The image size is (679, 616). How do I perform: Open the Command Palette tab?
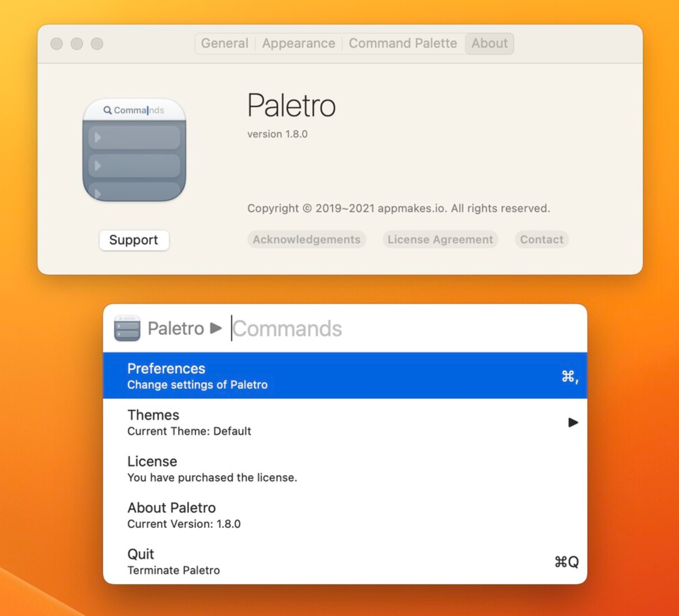403,43
